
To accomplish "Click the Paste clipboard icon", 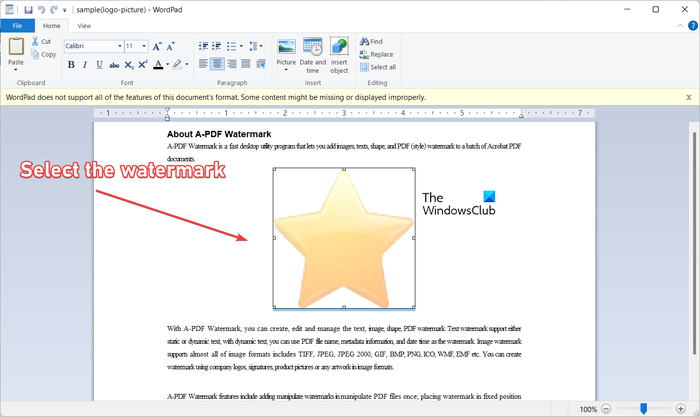I will 16,46.
